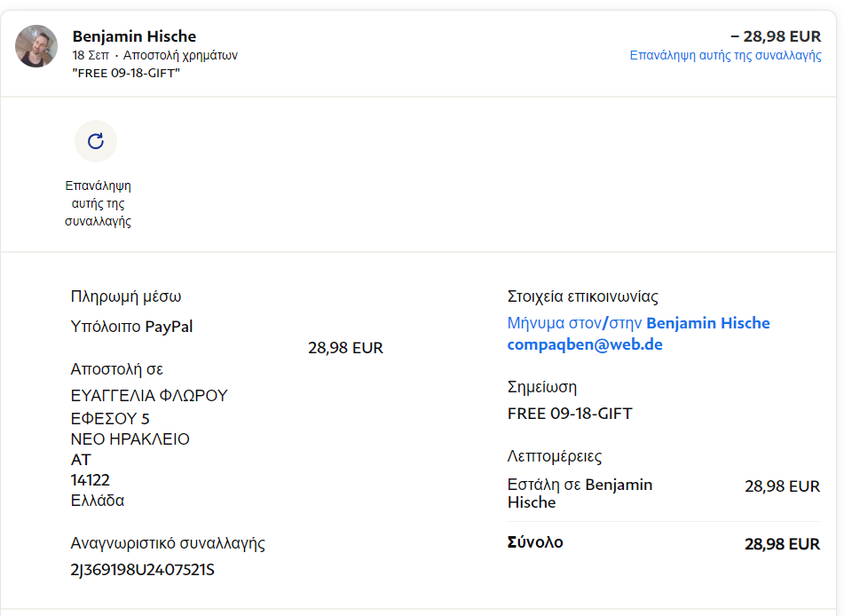Select the Υπόλοιπο PayPal payment method text
This screenshot has height=616, width=844.
[131, 327]
